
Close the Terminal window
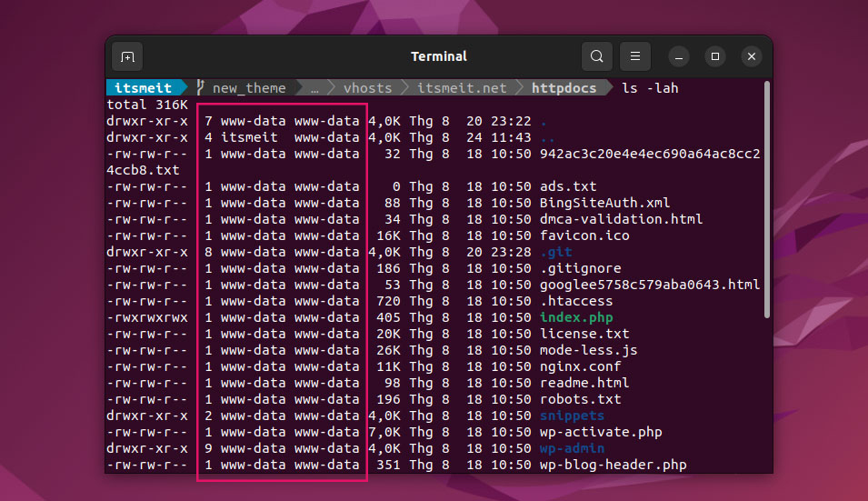point(751,56)
